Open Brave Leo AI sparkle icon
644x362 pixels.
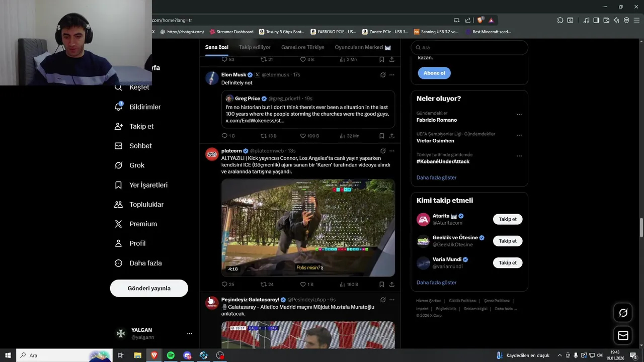click(x=616, y=20)
